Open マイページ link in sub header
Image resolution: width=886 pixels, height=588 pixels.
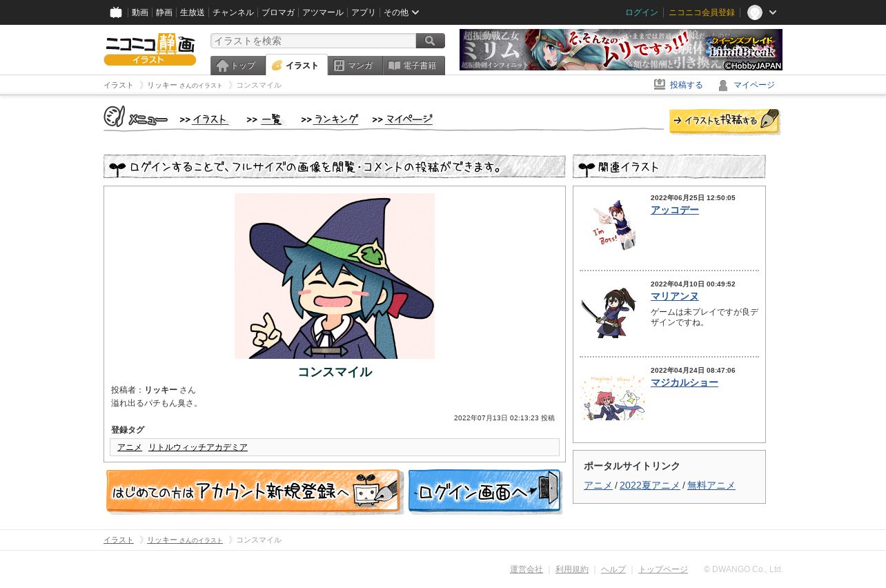pyautogui.click(x=754, y=85)
